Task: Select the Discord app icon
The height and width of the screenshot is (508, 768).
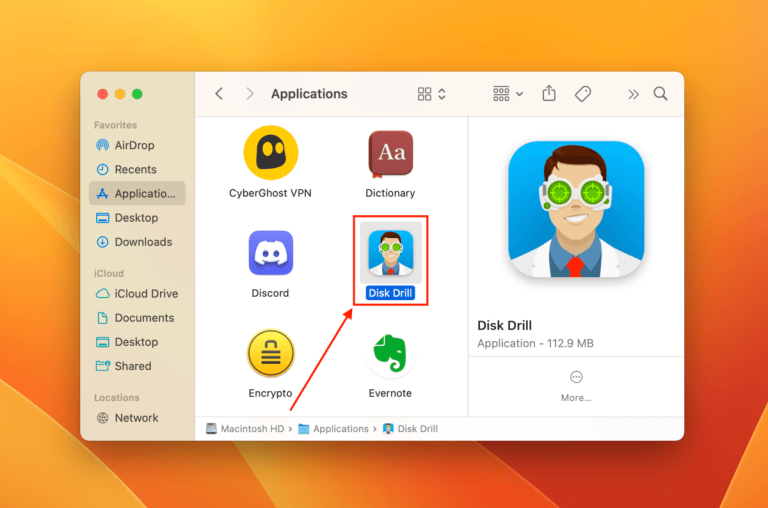Action: pos(270,253)
